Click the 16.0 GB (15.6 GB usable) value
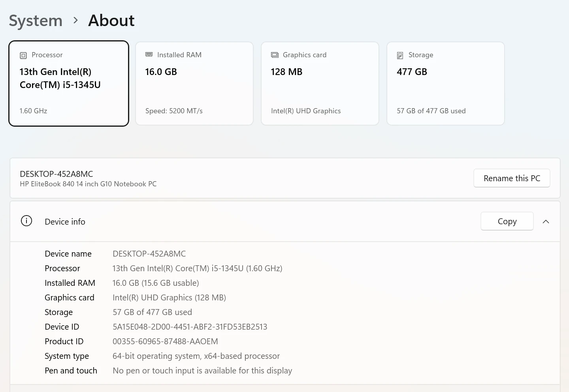Screen dimensions: 569x392 tap(156, 283)
